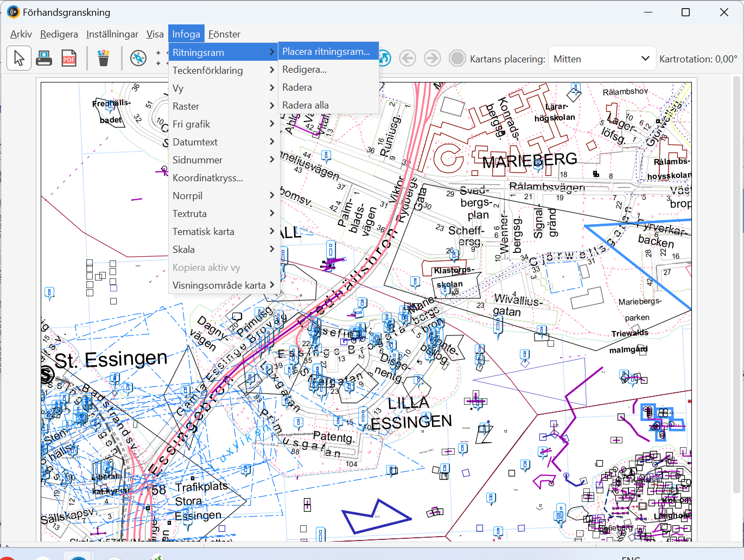Screen dimensions: 744x560
Task: Click the left arrow back icon
Action: click(x=408, y=58)
